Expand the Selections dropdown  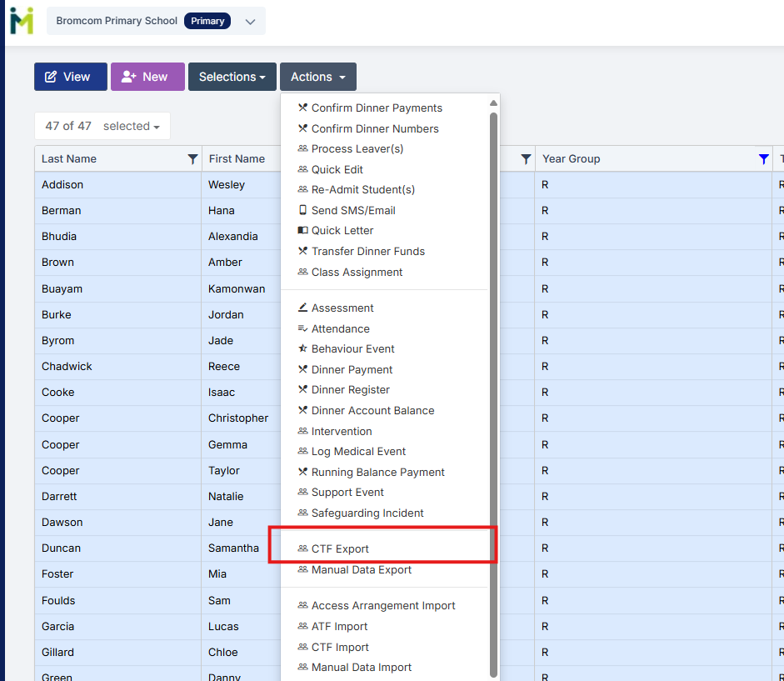pyautogui.click(x=232, y=77)
